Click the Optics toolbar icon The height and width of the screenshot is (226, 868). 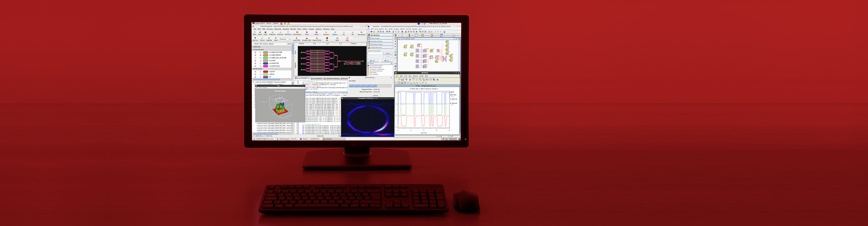pos(335,33)
